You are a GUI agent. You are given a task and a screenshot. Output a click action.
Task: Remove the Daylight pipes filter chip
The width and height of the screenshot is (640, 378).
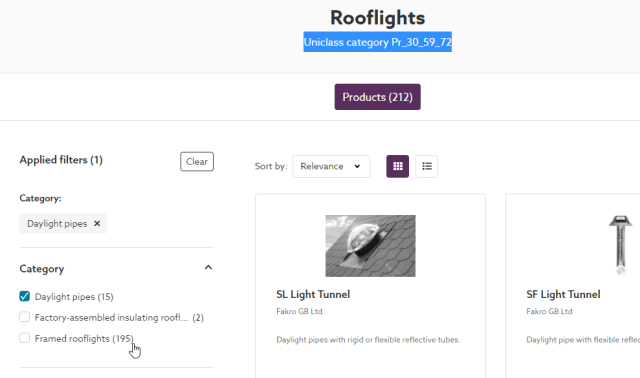(97, 223)
